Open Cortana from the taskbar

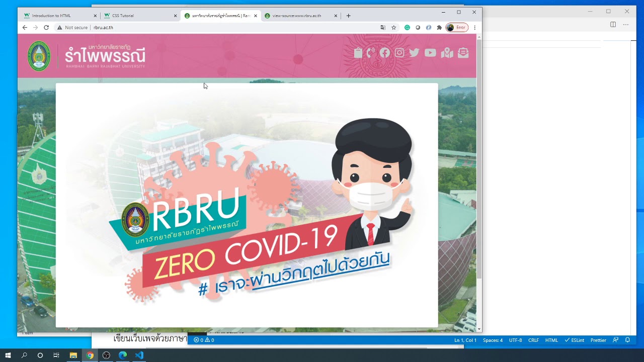point(40,355)
